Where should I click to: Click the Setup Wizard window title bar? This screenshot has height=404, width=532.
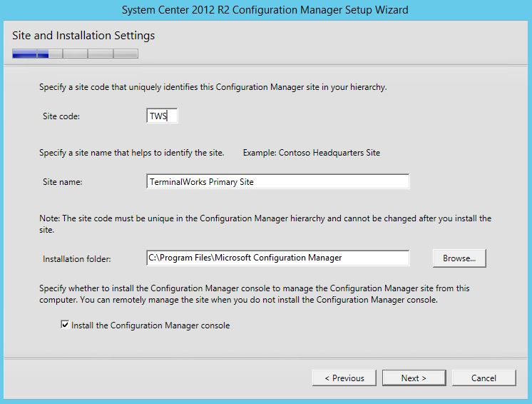click(x=265, y=10)
